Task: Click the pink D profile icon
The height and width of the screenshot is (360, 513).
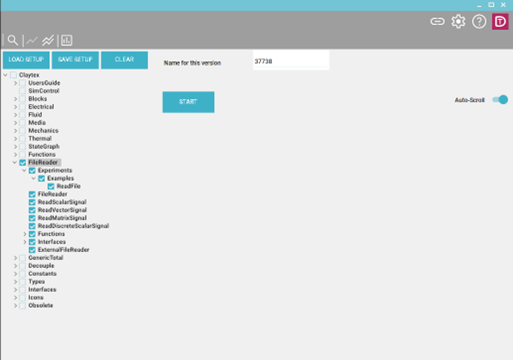Action: point(500,22)
